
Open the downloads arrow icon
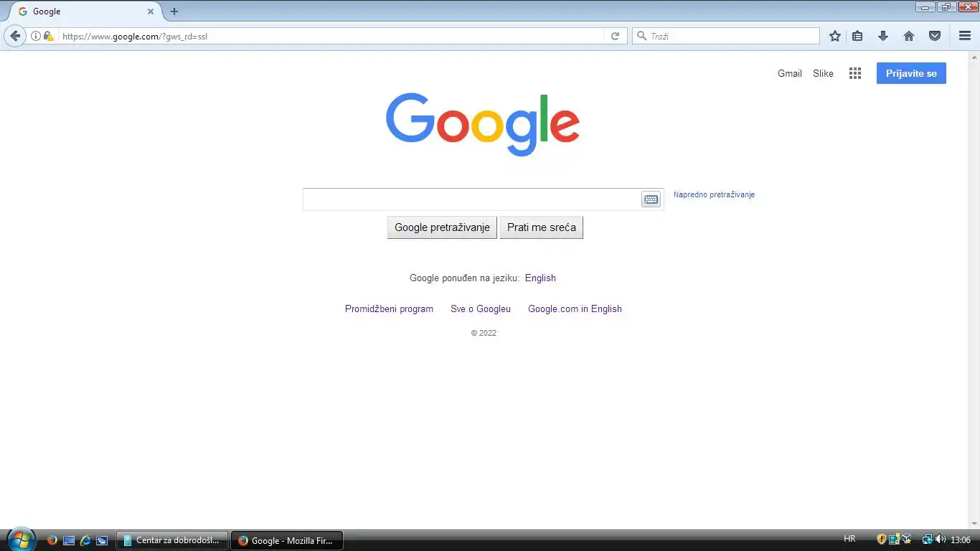(883, 36)
